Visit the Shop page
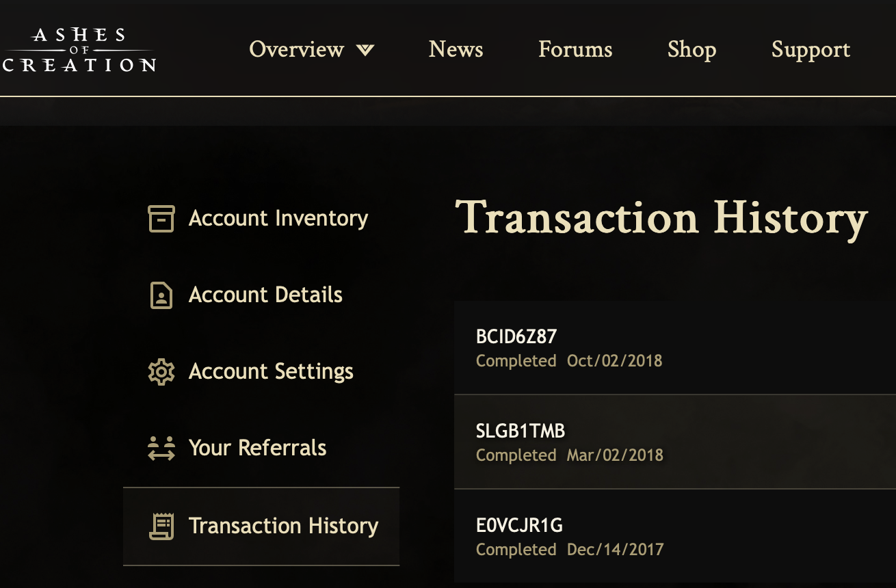Image resolution: width=896 pixels, height=588 pixels. coord(691,49)
